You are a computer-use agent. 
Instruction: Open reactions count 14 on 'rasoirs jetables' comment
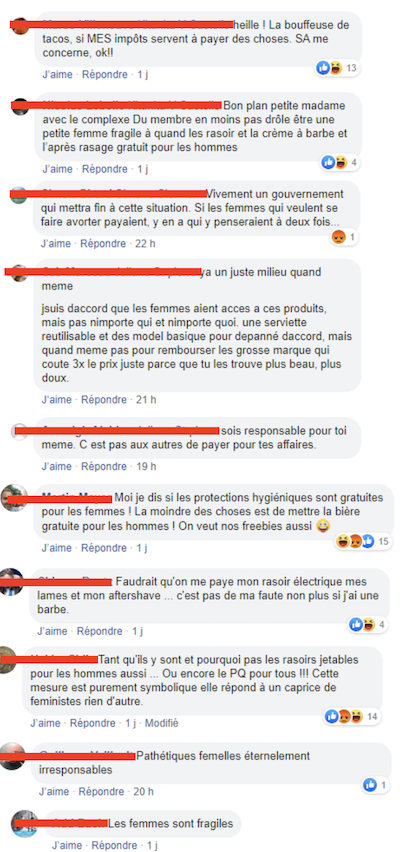[x=352, y=717]
